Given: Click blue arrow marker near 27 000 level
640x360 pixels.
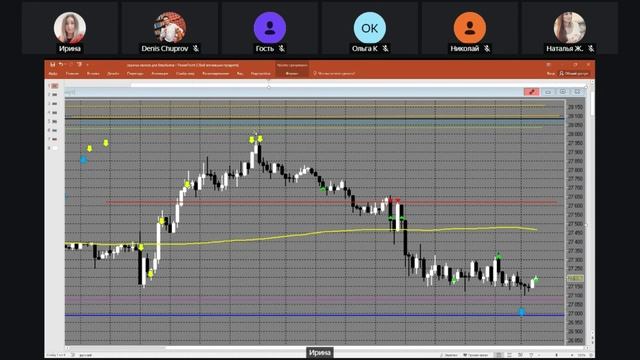Looking at the screenshot, I should (x=522, y=312).
